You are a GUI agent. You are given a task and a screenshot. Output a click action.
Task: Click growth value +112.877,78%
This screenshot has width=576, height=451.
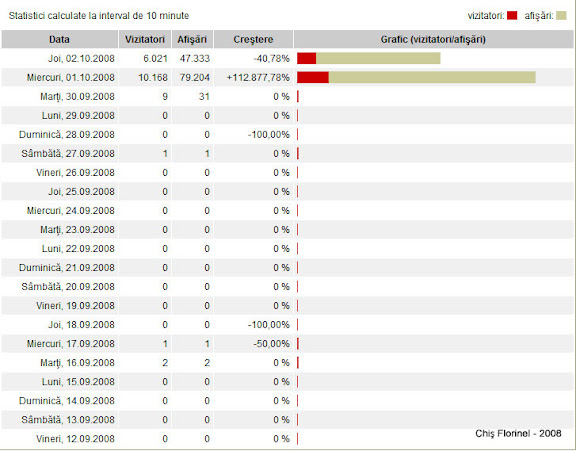click(258, 78)
